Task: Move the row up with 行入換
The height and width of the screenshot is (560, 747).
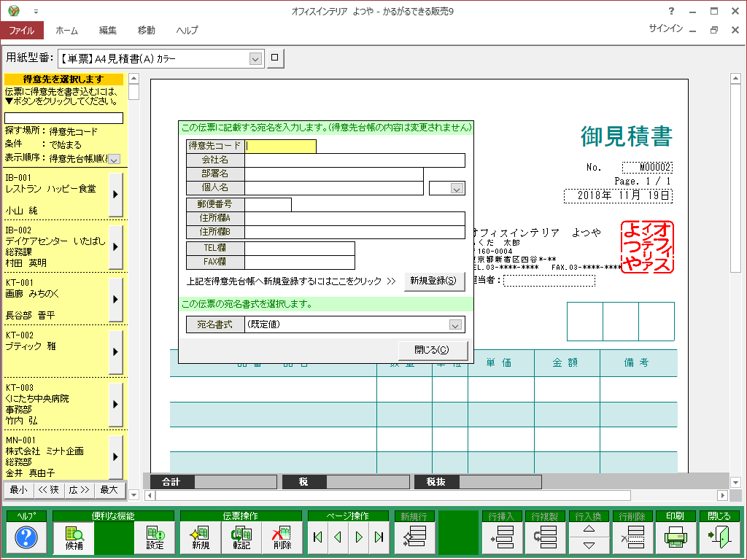Action: click(x=589, y=529)
